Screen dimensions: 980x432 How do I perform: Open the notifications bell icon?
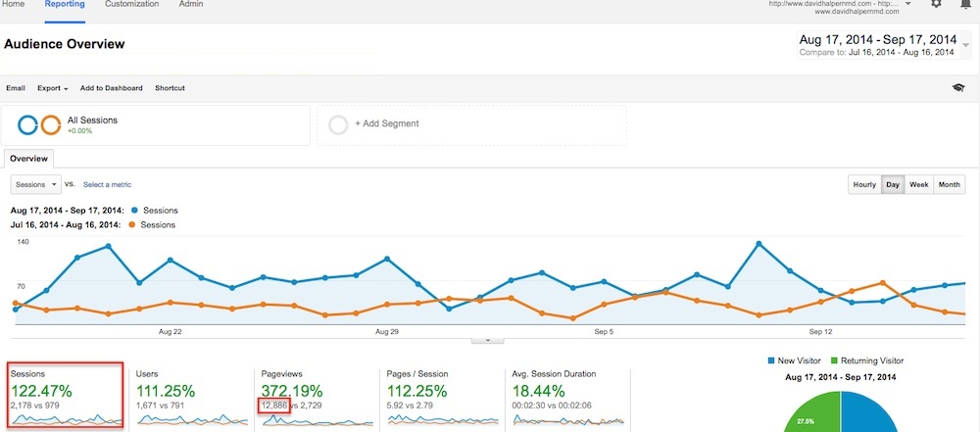click(x=965, y=4)
